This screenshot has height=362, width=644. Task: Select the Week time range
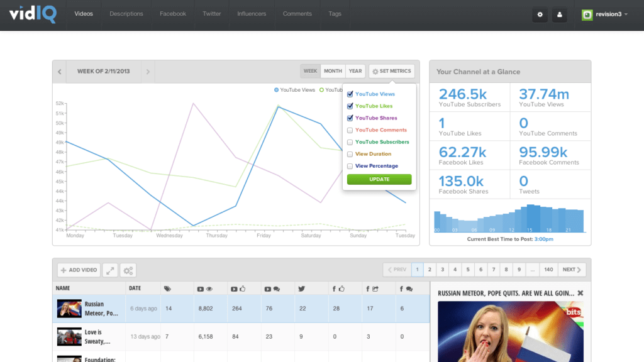[310, 71]
